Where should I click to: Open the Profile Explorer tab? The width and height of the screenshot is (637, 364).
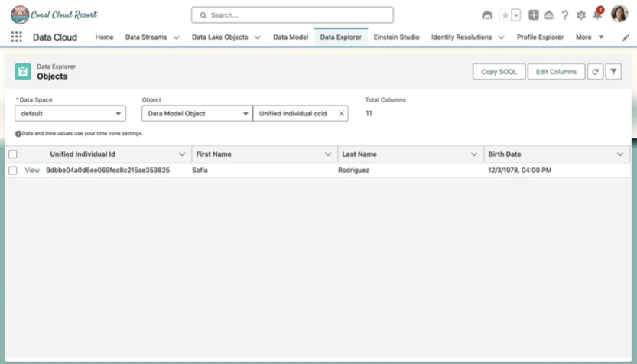point(540,37)
